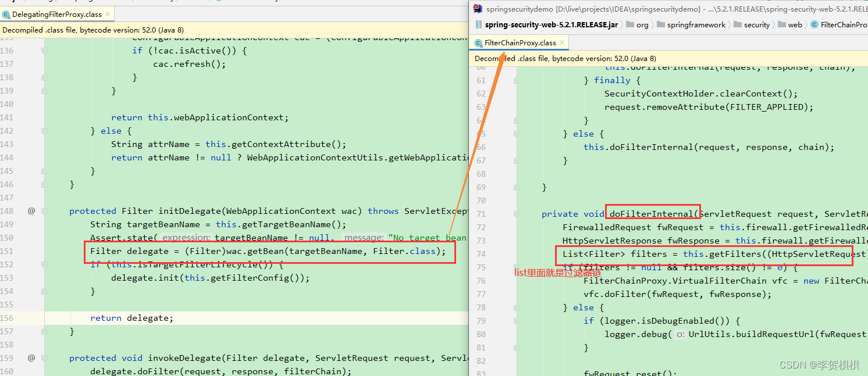Switch to the FilterChainProxy.class tab

pyautogui.click(x=520, y=42)
